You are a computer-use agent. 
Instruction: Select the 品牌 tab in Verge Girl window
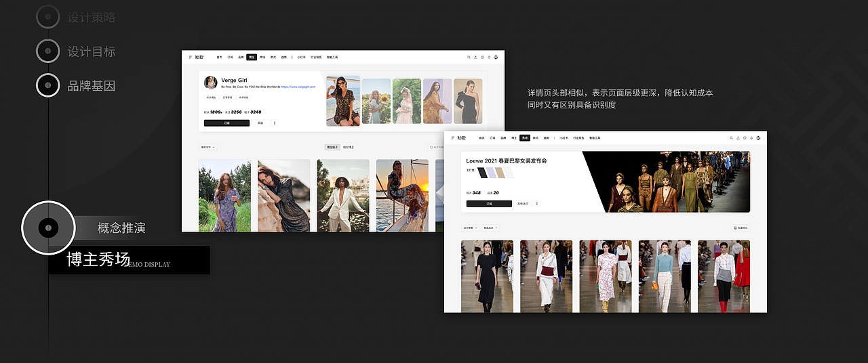tap(241, 58)
